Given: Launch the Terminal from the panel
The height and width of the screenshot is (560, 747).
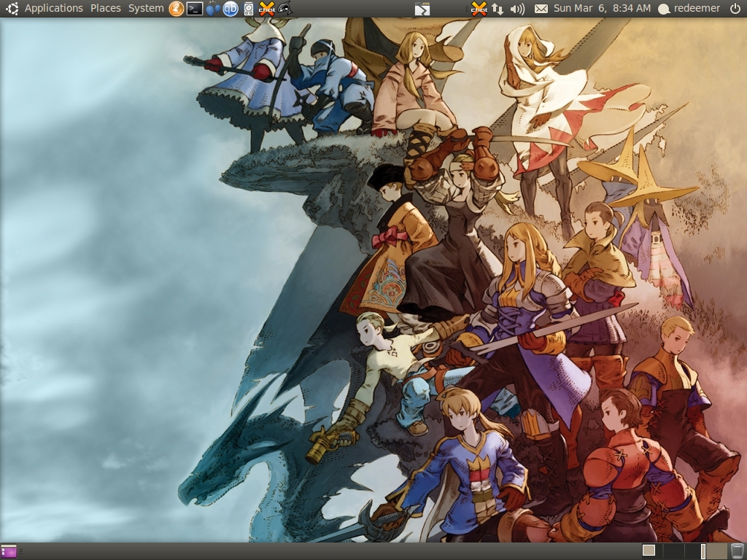Looking at the screenshot, I should pyautogui.click(x=194, y=9).
